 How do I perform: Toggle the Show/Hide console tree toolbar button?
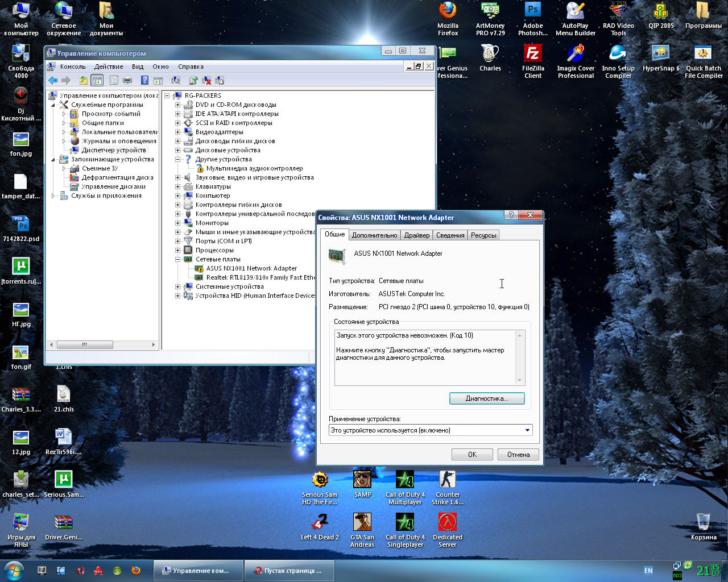point(97,81)
